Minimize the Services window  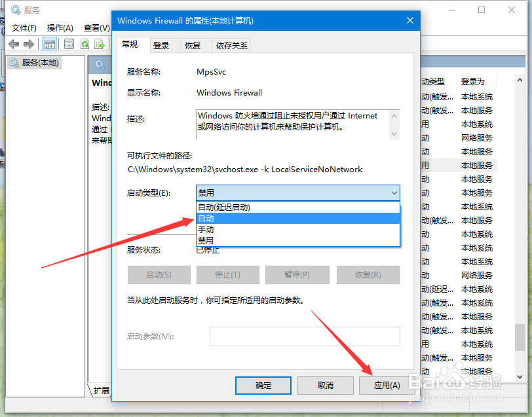pos(452,10)
